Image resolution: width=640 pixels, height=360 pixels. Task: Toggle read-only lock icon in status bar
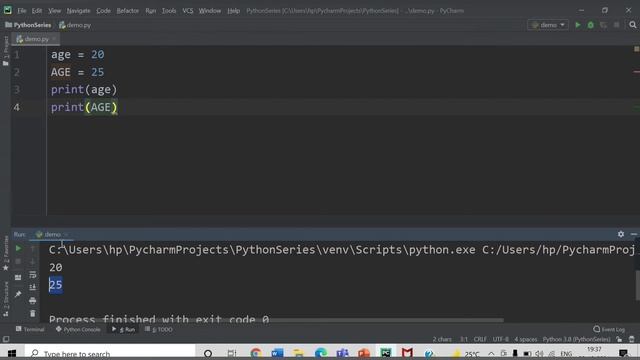click(620, 339)
